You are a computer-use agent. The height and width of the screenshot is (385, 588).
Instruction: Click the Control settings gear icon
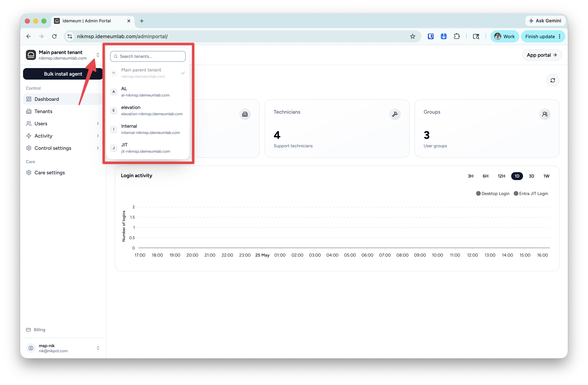tap(29, 148)
